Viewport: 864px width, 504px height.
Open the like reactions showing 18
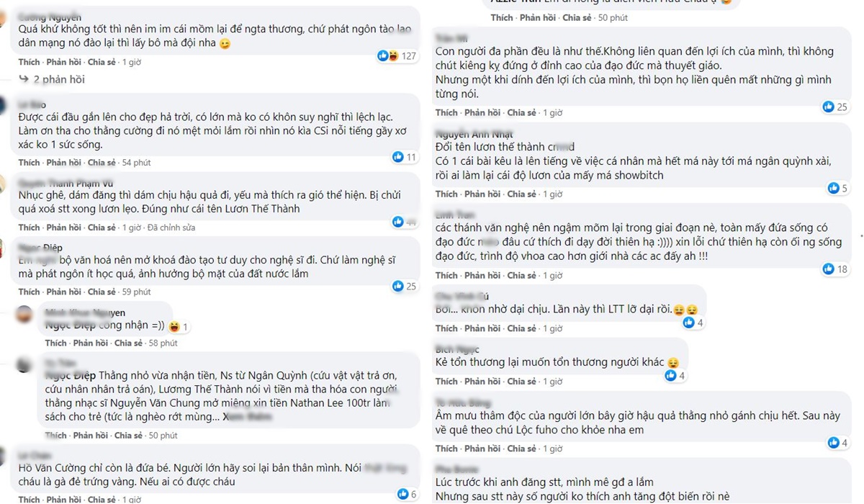pyautogui.click(x=835, y=269)
